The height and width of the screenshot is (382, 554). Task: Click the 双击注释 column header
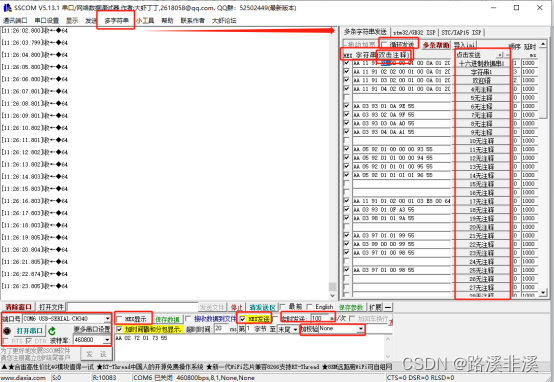394,55
